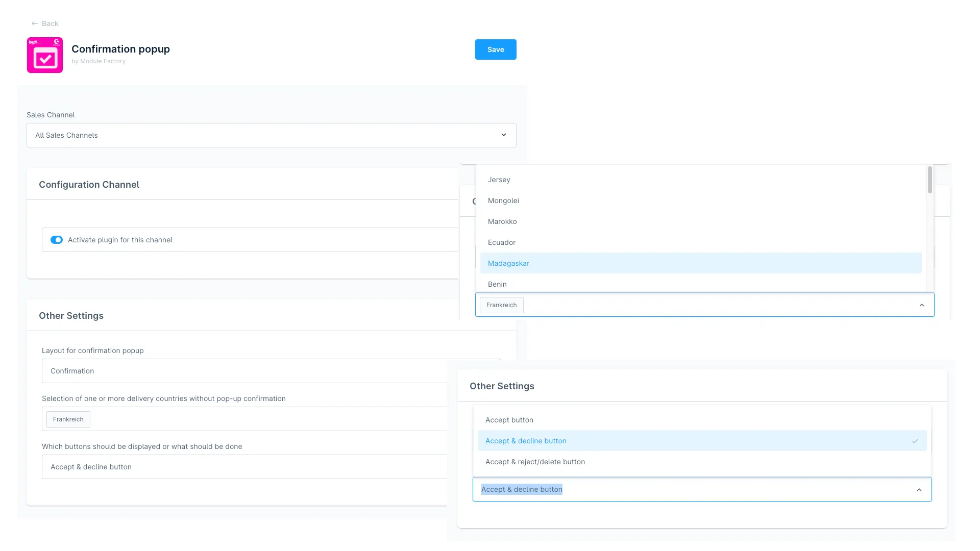Click the Save button
Viewport: 980px width, 551px height.
[495, 49]
